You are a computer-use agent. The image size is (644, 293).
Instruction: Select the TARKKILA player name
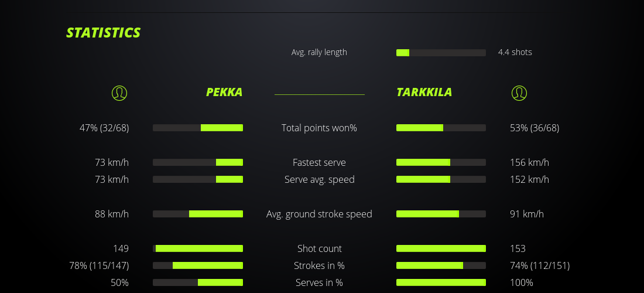click(x=424, y=92)
